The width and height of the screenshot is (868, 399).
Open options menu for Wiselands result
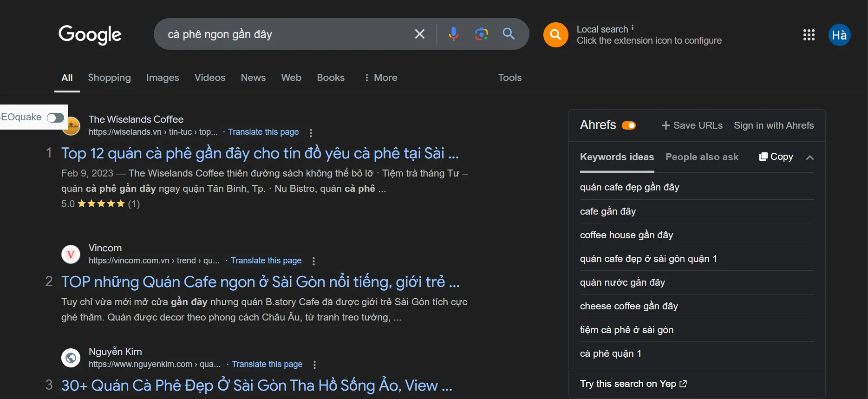(311, 133)
